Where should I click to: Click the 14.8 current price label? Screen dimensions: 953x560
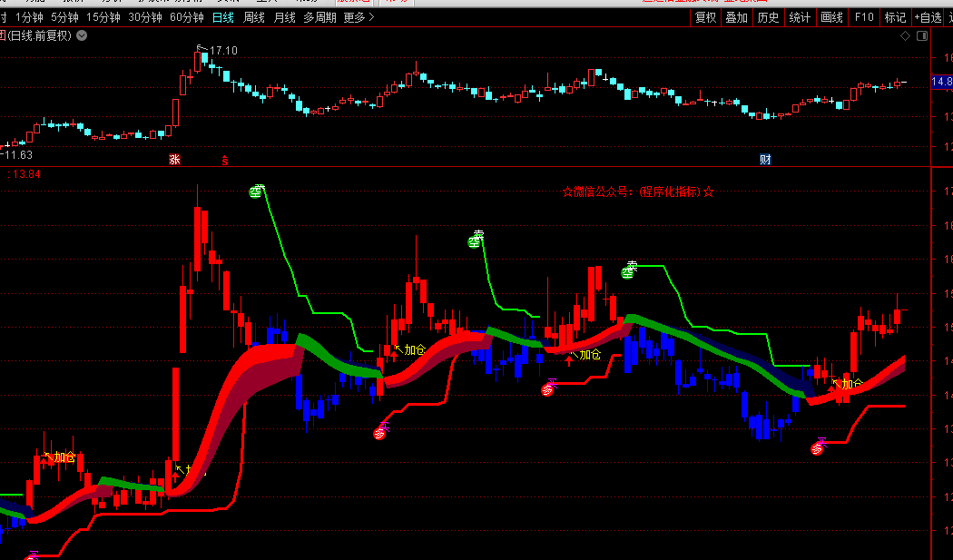coord(942,82)
